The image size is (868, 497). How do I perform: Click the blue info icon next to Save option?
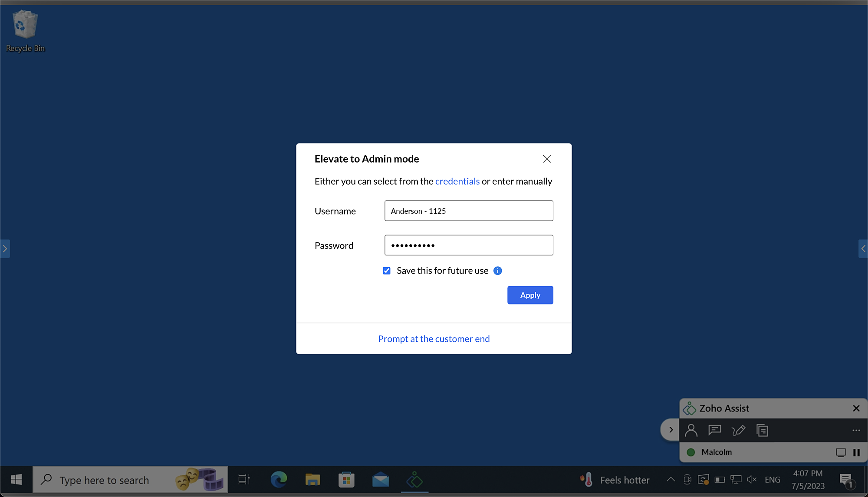[x=498, y=271]
